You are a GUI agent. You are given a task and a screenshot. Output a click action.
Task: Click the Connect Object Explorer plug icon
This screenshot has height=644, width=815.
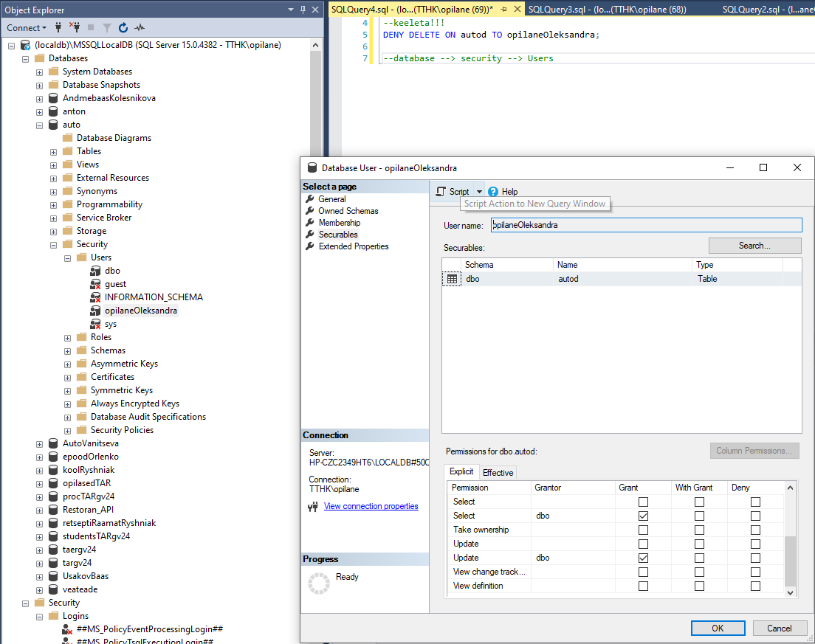click(58, 28)
